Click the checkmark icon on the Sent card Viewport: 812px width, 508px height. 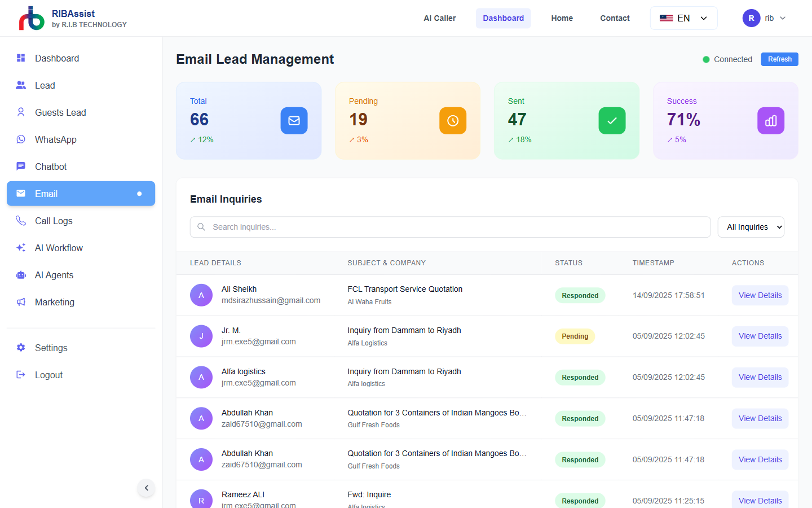click(x=612, y=120)
